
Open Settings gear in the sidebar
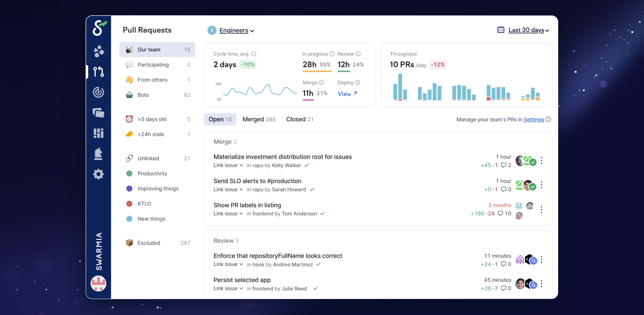click(x=98, y=174)
